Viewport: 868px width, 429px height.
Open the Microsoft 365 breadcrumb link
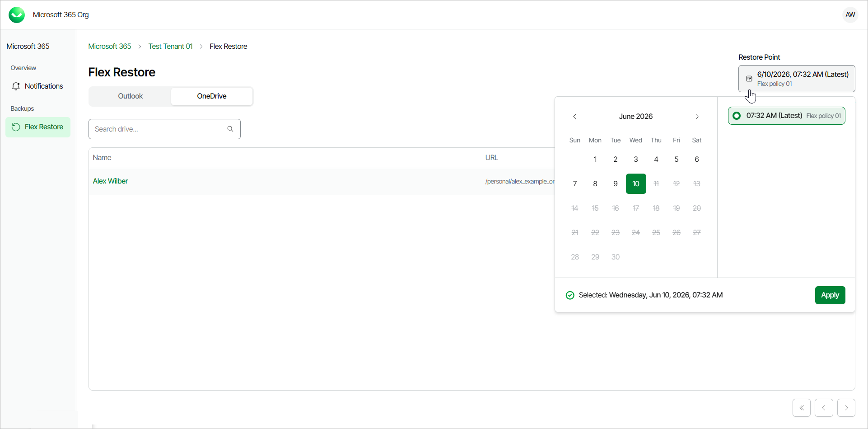[x=110, y=47]
